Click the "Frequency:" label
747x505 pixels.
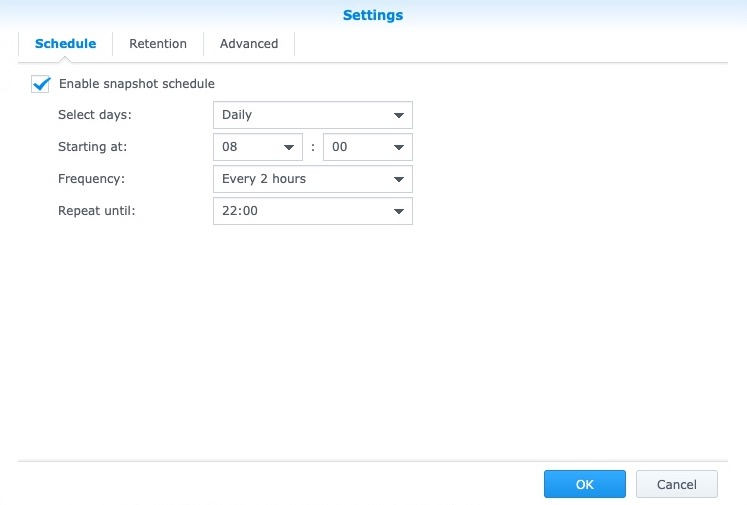(x=90, y=179)
